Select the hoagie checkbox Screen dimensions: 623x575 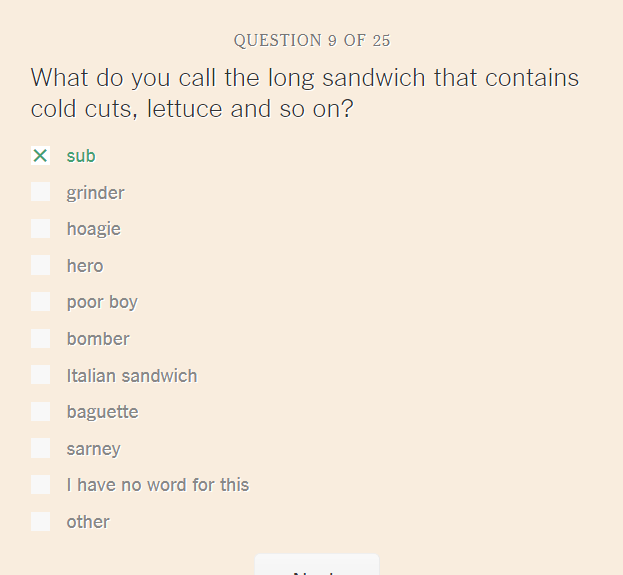coord(41,228)
